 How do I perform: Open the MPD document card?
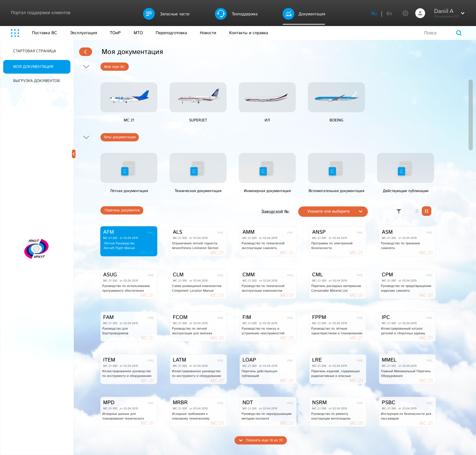pos(129,412)
